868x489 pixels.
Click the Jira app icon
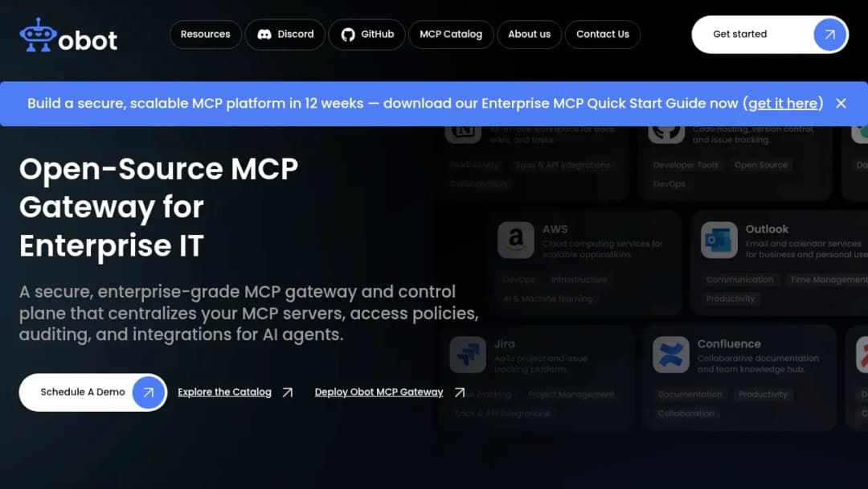coord(468,355)
